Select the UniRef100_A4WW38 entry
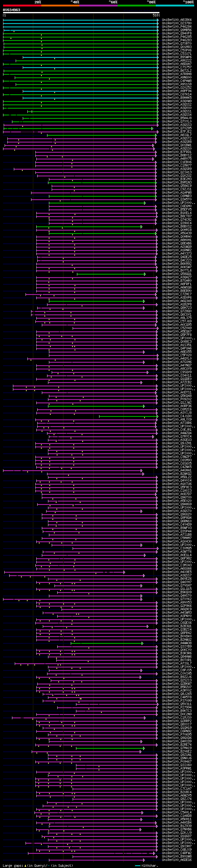Screen dimensions: 197x868 tap(177, 643)
